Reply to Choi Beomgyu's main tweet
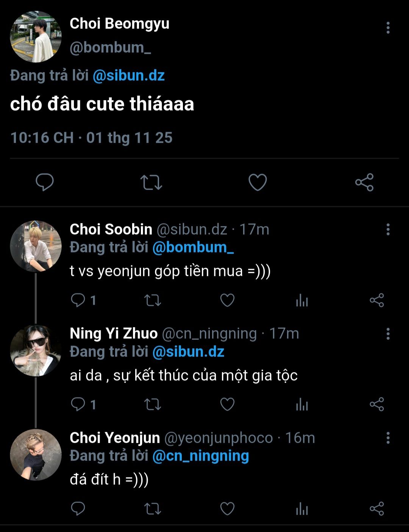This screenshot has width=409, height=532. click(x=45, y=182)
